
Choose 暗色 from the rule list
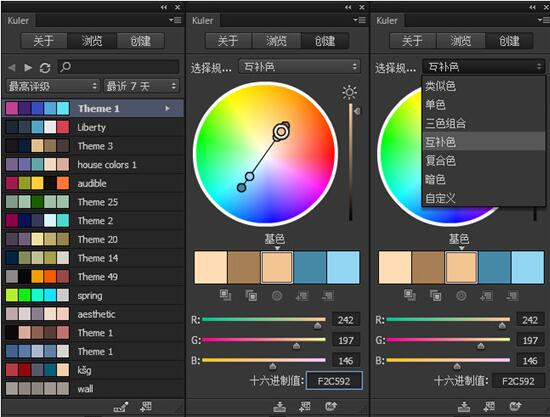point(484,179)
